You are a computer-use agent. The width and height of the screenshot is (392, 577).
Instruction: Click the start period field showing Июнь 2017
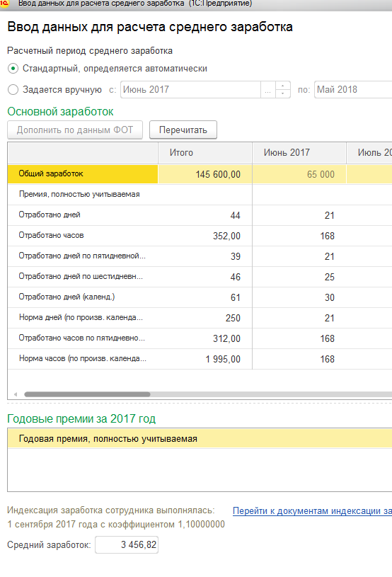190,89
